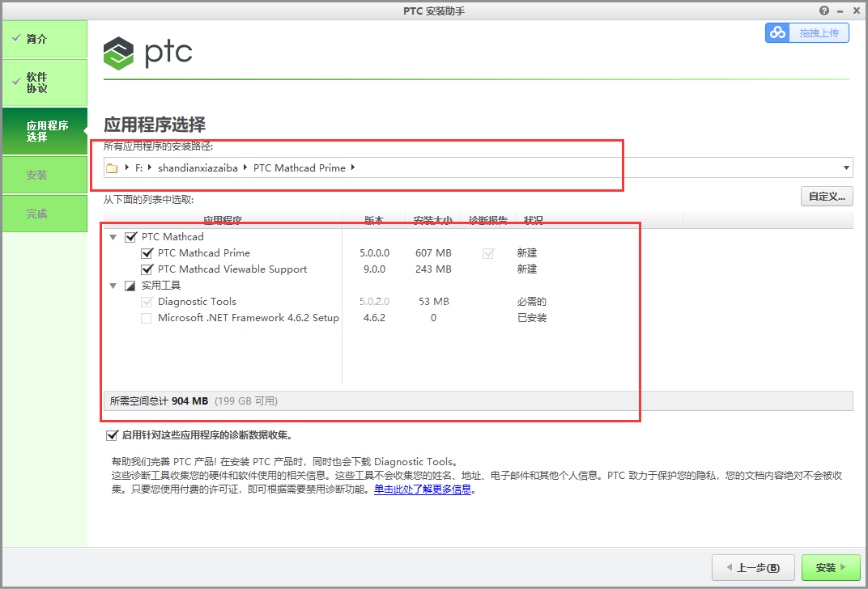Collapse the PTC Mathcad tree group
Screen dimensions: 868x589
[113, 237]
